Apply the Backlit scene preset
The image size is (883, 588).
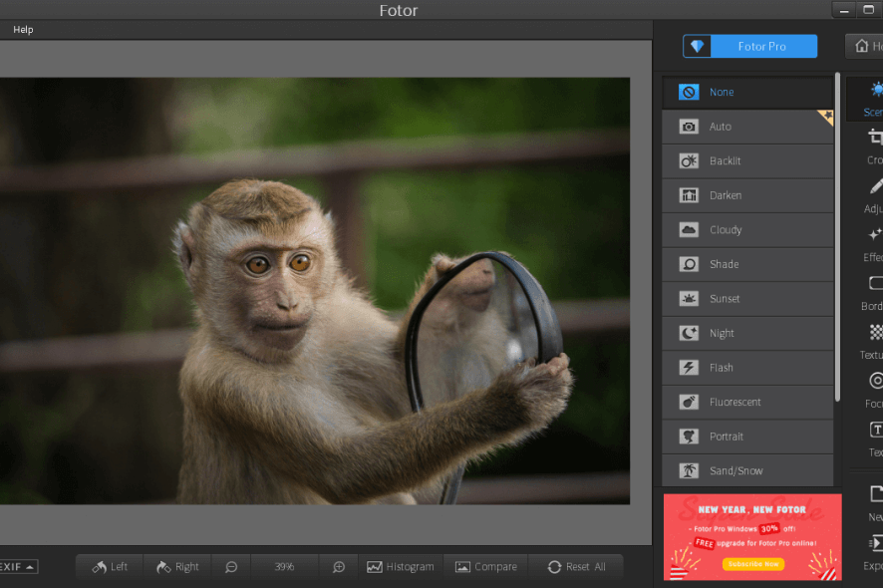747,161
